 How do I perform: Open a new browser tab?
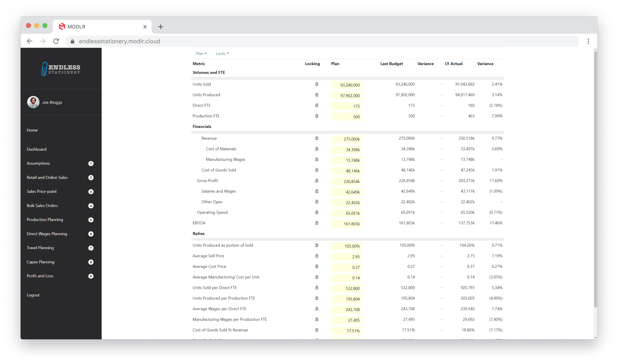pos(161,27)
